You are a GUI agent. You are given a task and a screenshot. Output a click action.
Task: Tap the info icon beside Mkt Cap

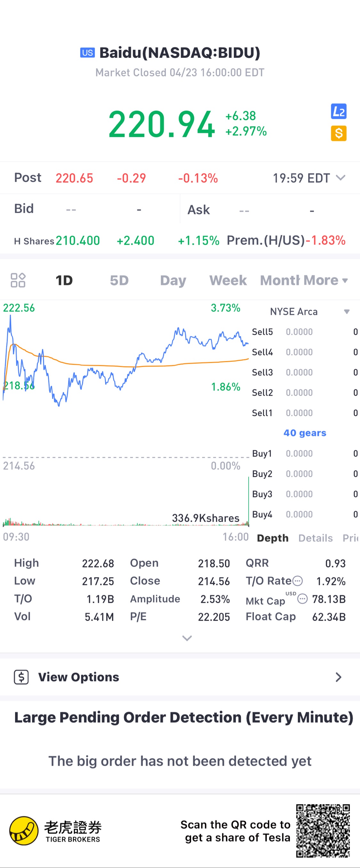tap(302, 599)
